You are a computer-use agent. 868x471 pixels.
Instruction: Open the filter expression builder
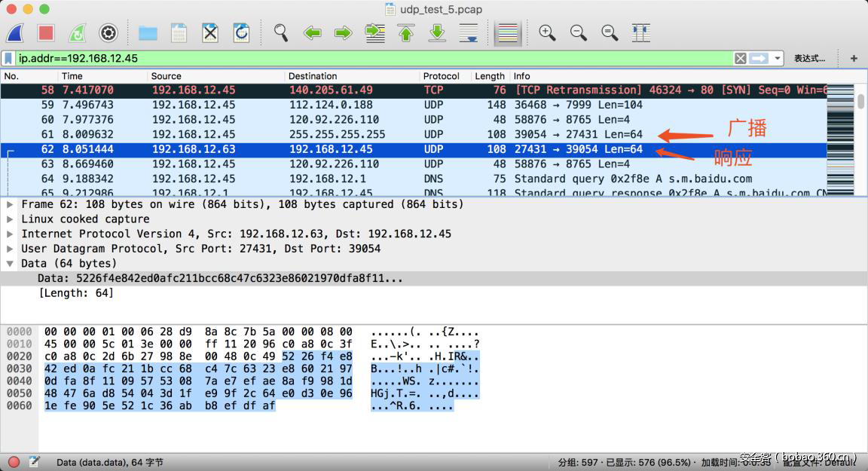pos(809,58)
